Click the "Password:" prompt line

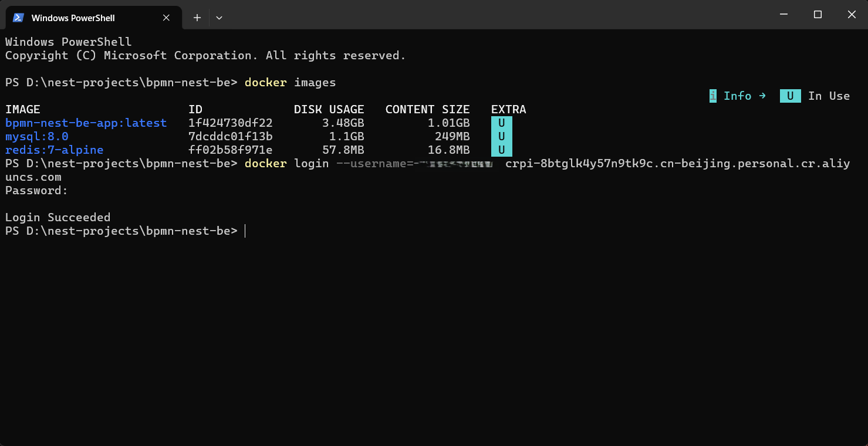[37, 190]
